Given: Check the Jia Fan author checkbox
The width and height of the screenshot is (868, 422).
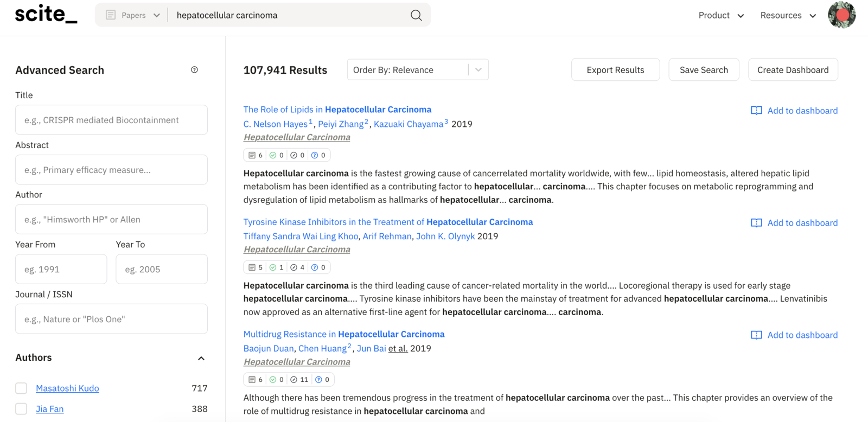Looking at the screenshot, I should [21, 409].
